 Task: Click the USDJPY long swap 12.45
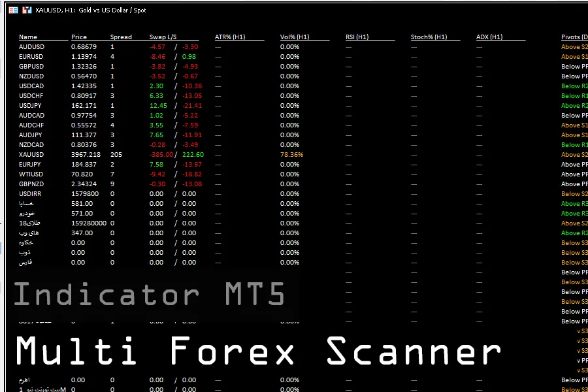point(158,105)
